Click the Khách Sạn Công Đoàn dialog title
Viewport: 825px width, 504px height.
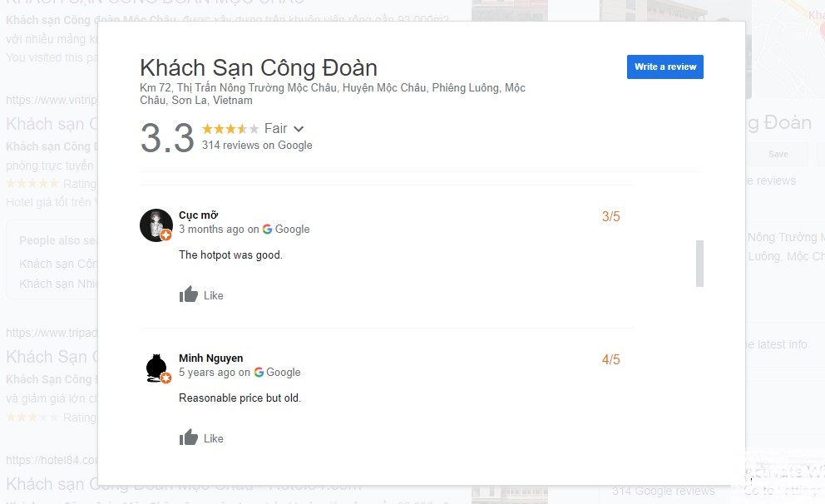[x=258, y=67]
